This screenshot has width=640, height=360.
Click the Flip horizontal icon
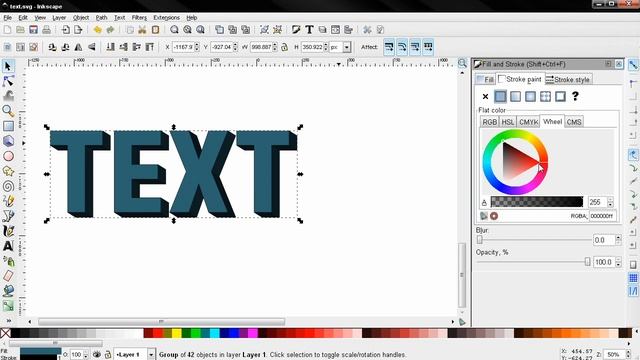point(78,47)
